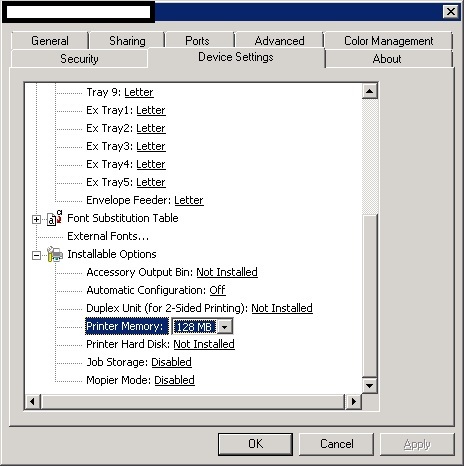Open the Color Management tab
This screenshot has height=466, width=464.
tap(388, 41)
